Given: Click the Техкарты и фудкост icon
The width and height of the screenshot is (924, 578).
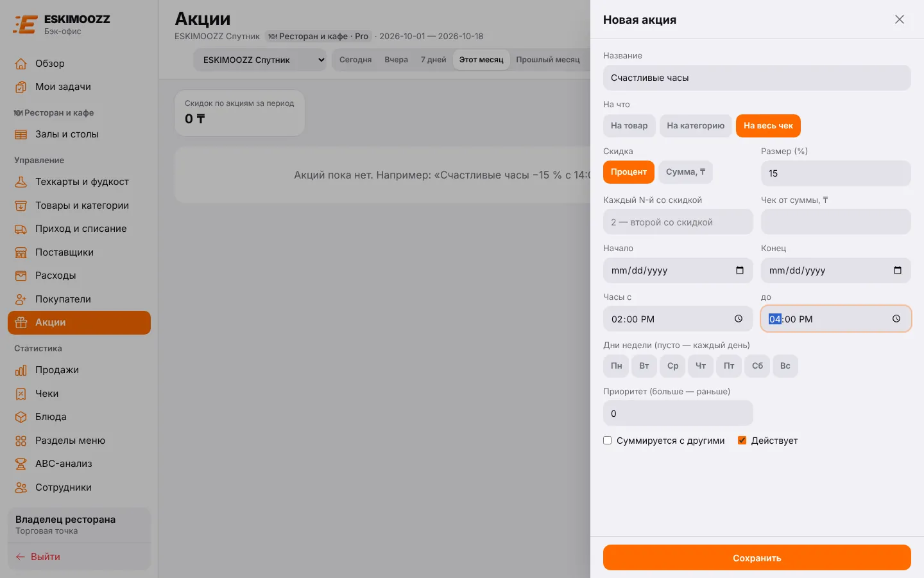Looking at the screenshot, I should click(21, 182).
